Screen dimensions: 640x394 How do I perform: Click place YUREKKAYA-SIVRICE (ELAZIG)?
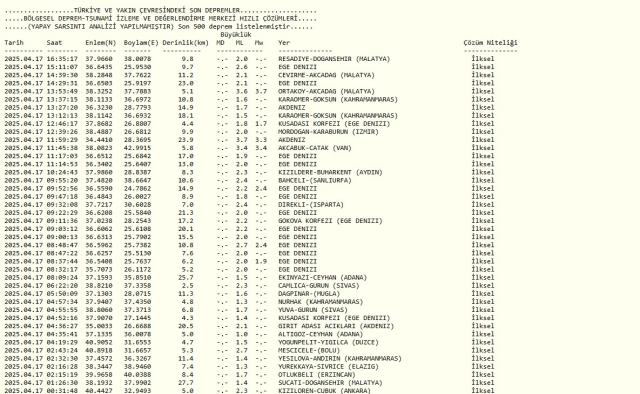click(328, 367)
